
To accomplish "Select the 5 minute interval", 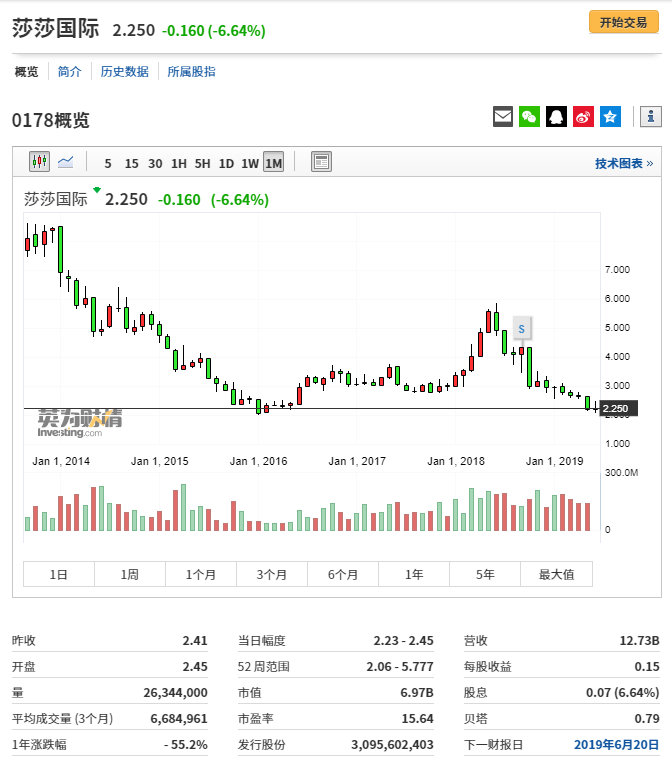I will point(108,164).
